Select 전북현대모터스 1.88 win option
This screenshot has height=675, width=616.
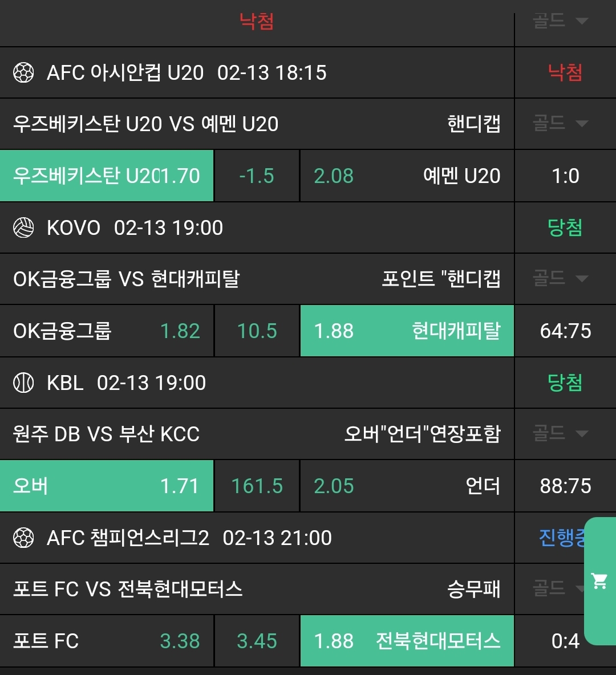[407, 641]
